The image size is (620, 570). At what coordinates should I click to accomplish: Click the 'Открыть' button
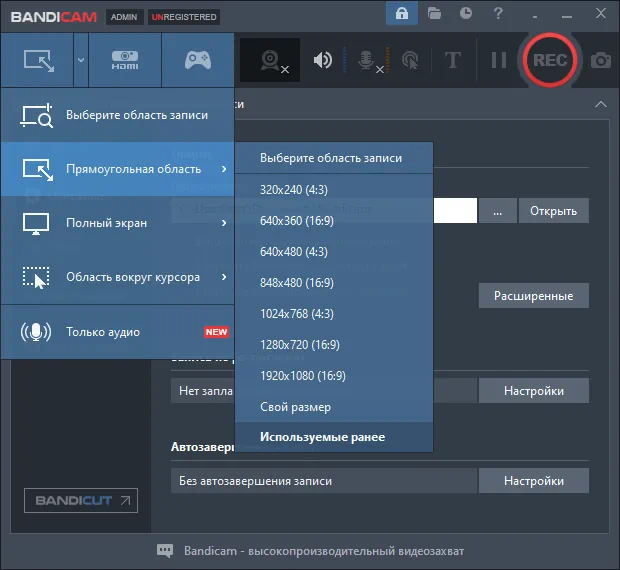554,211
